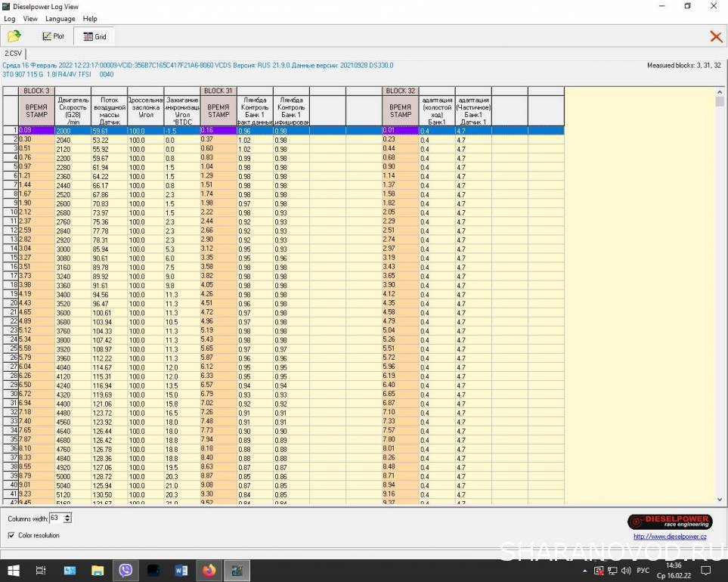
Task: Open Viber from the taskbar
Action: click(125, 571)
